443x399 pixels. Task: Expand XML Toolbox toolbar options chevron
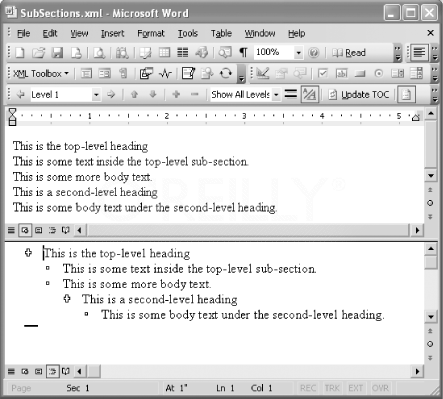pos(242,73)
